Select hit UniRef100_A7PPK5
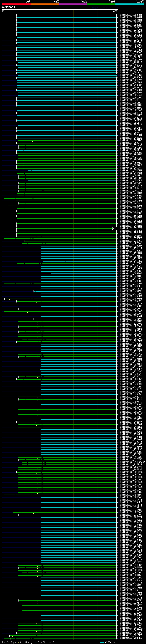Image resolution: width=146 pixels, height=644 pixels. (x=131, y=50)
